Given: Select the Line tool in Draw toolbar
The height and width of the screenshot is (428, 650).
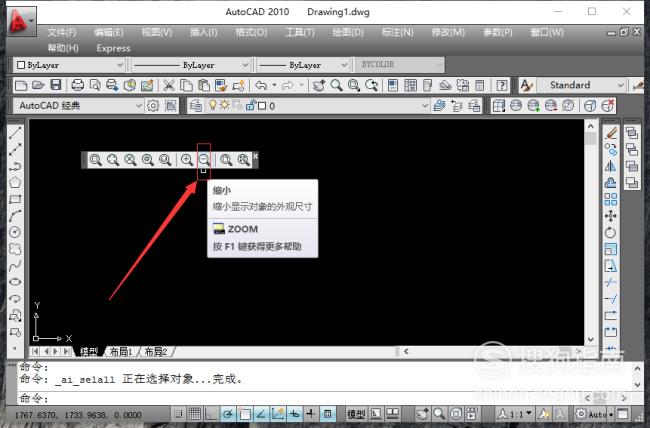Looking at the screenshot, I should coord(15,133).
